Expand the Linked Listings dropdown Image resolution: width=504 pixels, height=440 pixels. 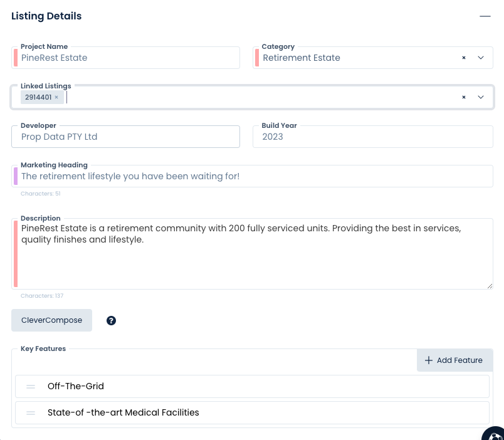(481, 97)
